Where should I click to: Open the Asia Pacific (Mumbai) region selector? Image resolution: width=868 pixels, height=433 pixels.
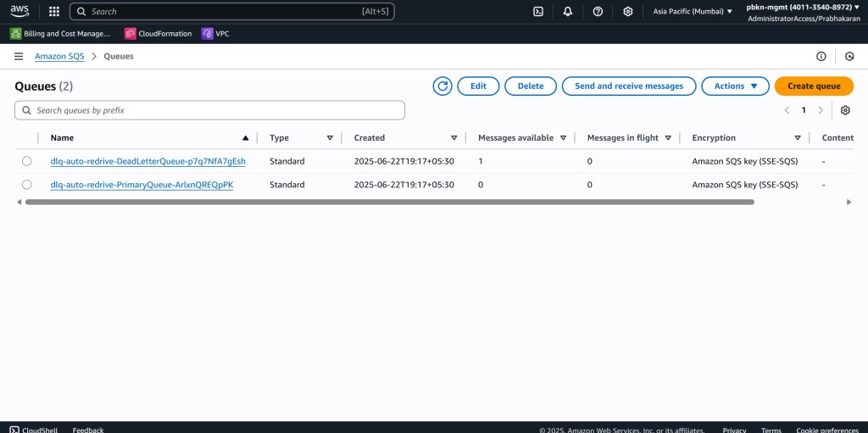point(693,12)
